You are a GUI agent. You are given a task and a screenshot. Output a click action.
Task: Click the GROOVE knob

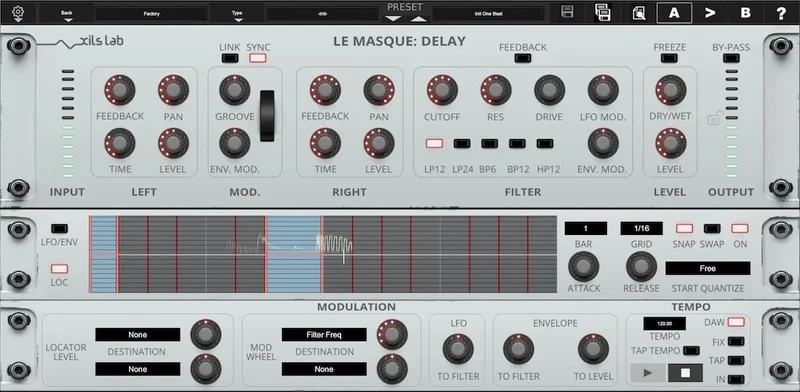coord(235,90)
